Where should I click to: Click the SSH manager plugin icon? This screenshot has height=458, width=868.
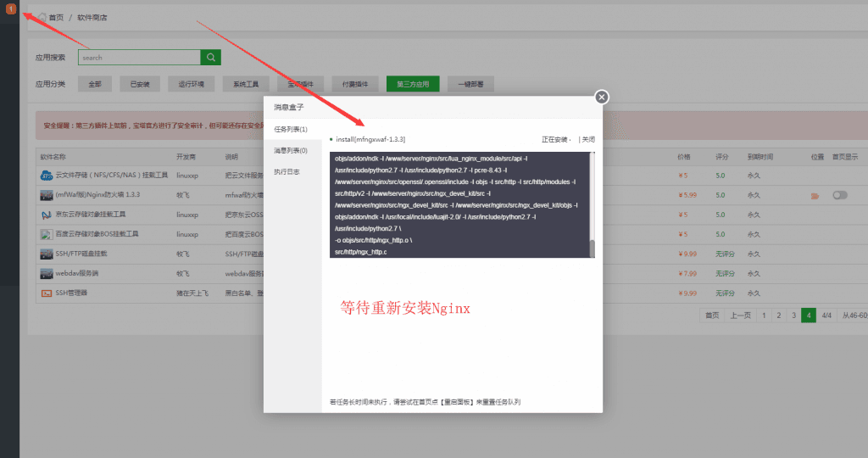[47, 293]
